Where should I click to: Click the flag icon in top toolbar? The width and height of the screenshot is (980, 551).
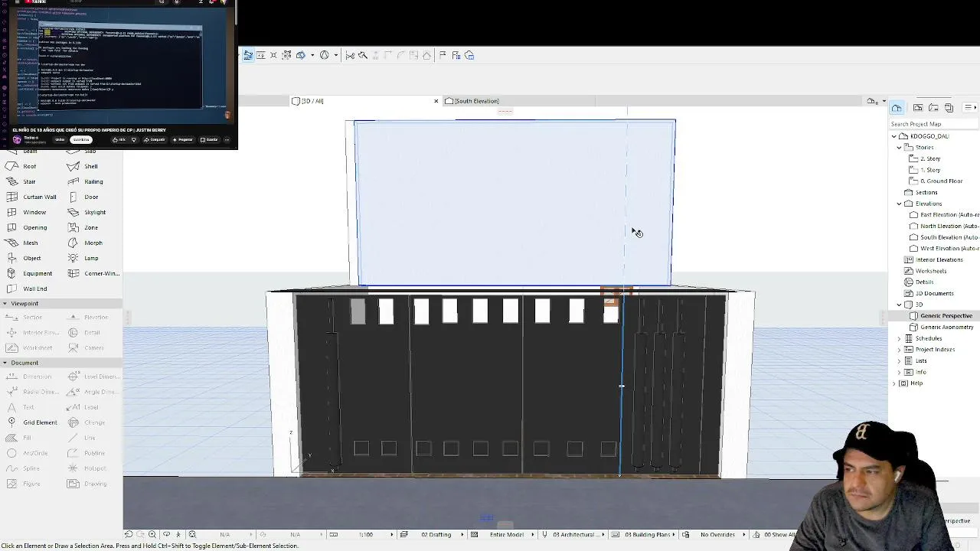443,55
